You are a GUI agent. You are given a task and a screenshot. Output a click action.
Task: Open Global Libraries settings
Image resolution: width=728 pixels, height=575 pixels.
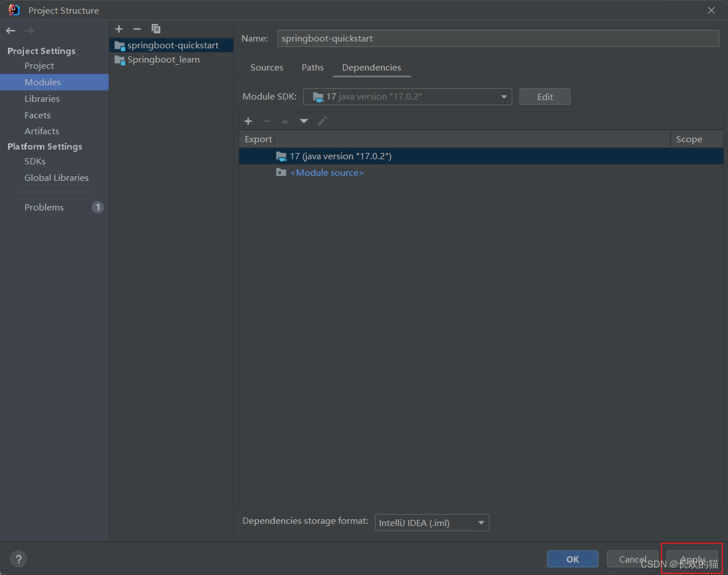(x=56, y=178)
